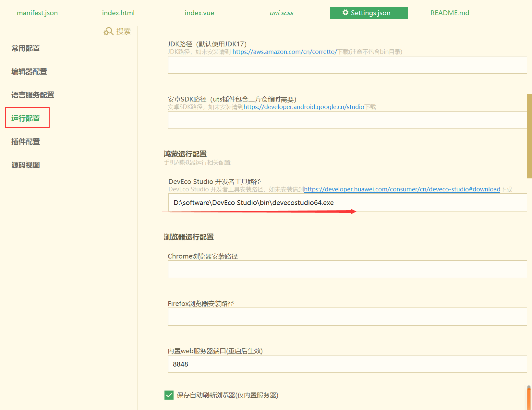Click the search magnifier icon
The width and height of the screenshot is (532, 410).
(108, 31)
